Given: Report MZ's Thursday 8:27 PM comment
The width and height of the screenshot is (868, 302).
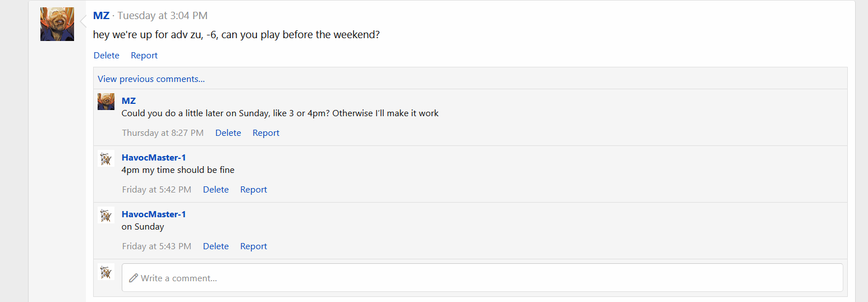Looking at the screenshot, I should click(266, 133).
